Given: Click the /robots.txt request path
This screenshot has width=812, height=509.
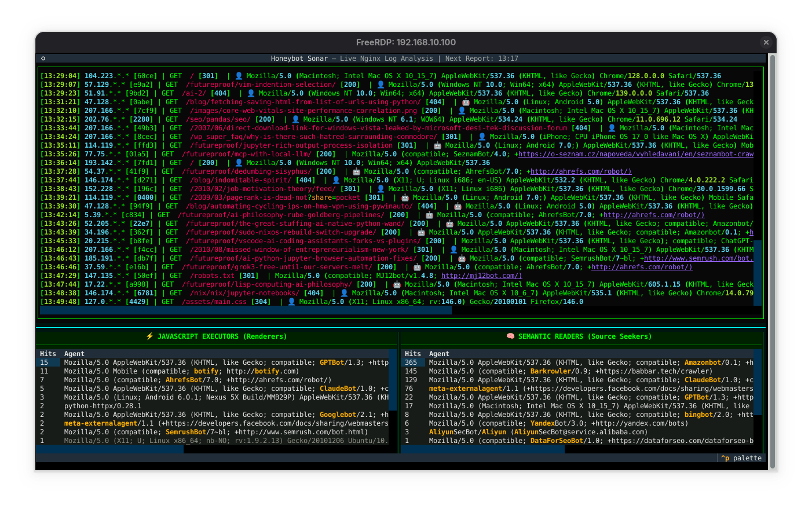Looking at the screenshot, I should click(212, 276).
